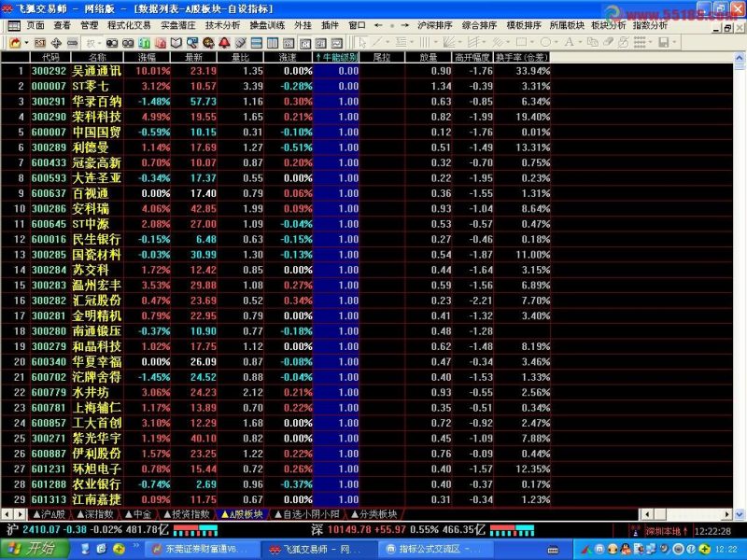Click the vertical scrollbar down arrow
The height and width of the screenshot is (560, 747).
[740, 514]
